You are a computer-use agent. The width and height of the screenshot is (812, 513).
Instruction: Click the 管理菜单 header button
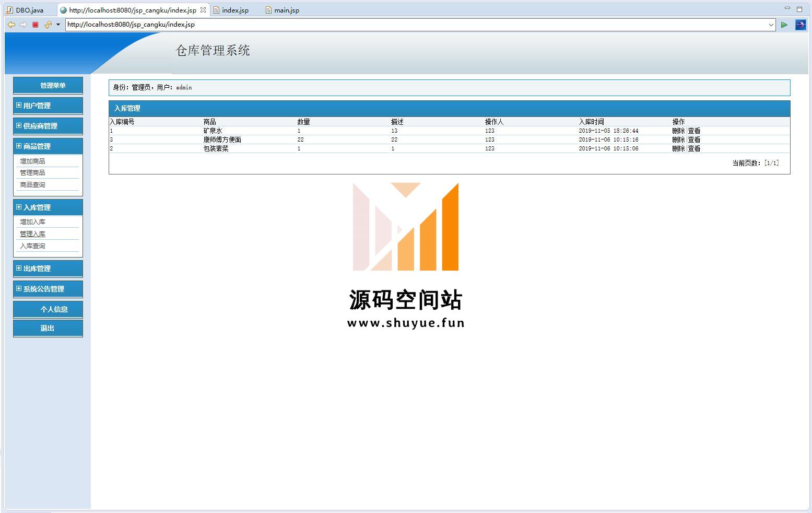click(x=48, y=86)
